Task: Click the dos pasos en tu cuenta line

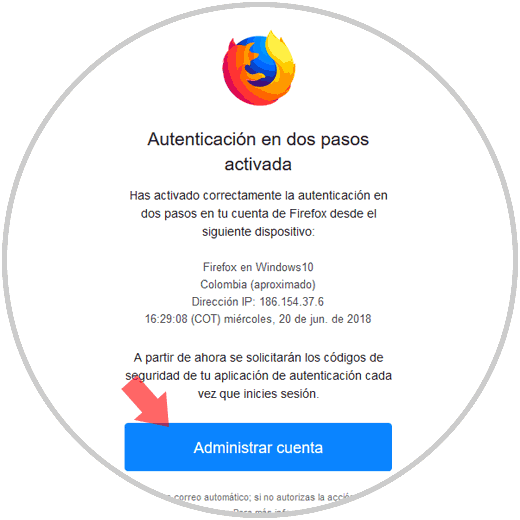Action: (x=258, y=214)
